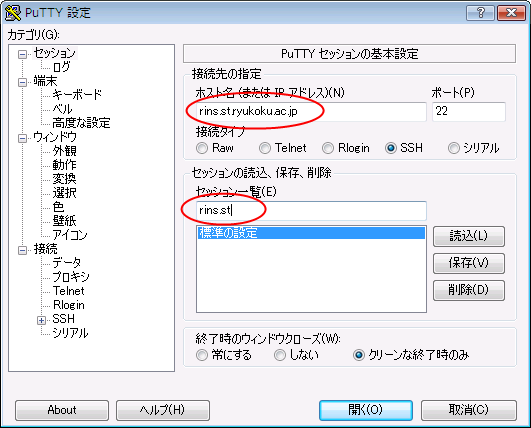The width and height of the screenshot is (531, 428).
Task: Click the 読込(L) button
Action: point(469,236)
